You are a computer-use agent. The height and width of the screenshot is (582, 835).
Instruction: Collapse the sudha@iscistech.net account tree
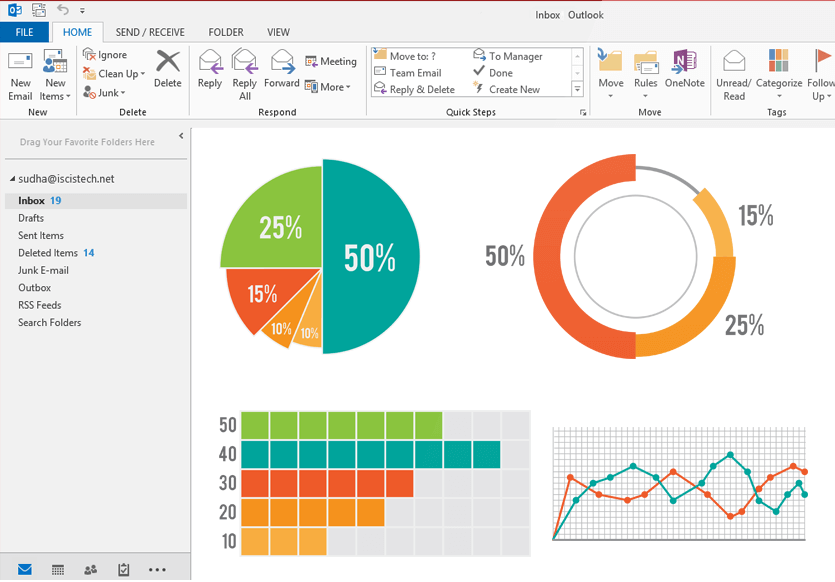pos(12,179)
